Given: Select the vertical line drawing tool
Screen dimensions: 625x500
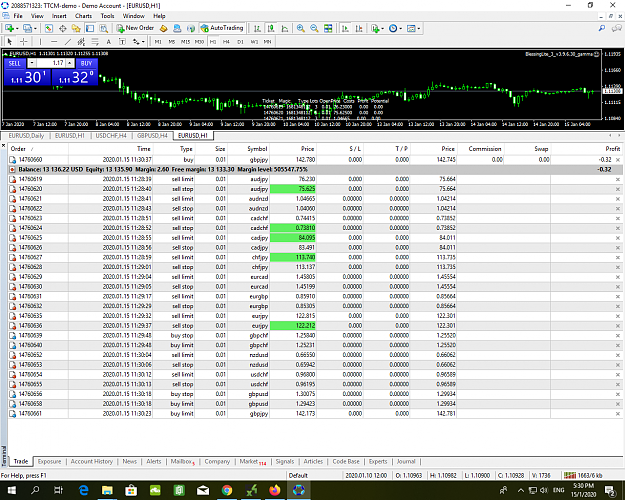Looking at the screenshot, I should tap(40, 41).
